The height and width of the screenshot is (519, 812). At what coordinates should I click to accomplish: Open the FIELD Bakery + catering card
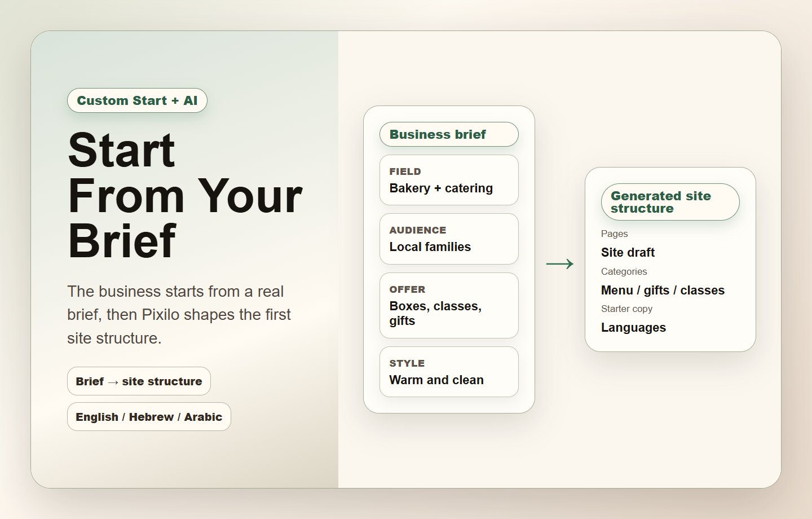coord(449,180)
